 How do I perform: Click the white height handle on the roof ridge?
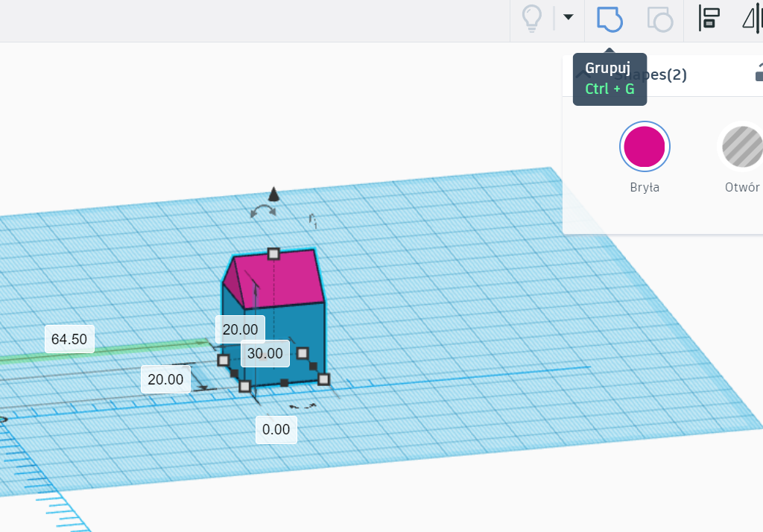(273, 253)
